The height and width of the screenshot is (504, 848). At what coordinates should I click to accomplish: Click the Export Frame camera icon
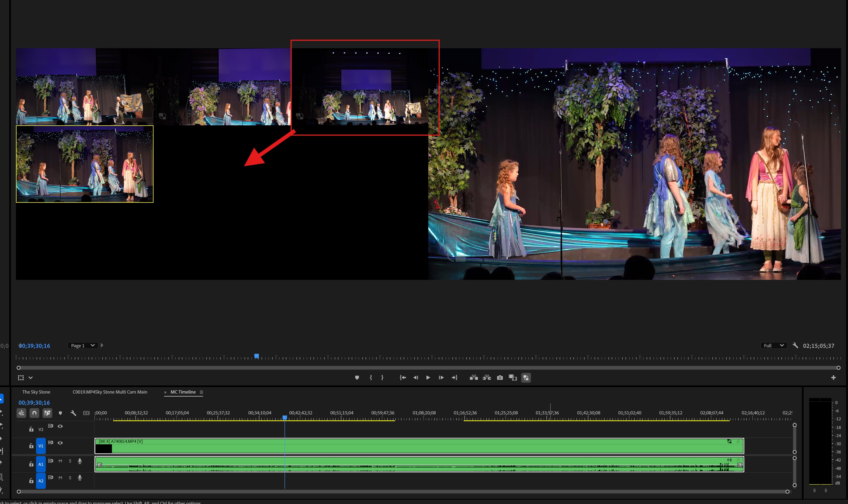(500, 377)
